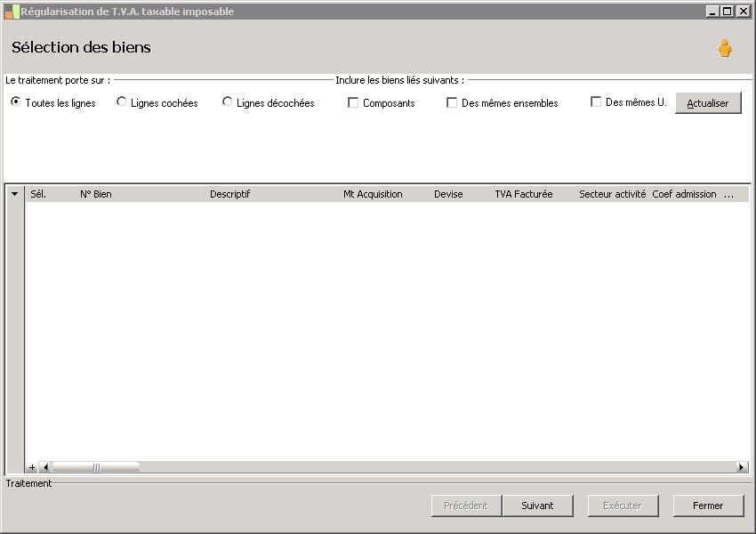Click the orange user figure icon
This screenshot has width=756, height=534.
[x=724, y=48]
